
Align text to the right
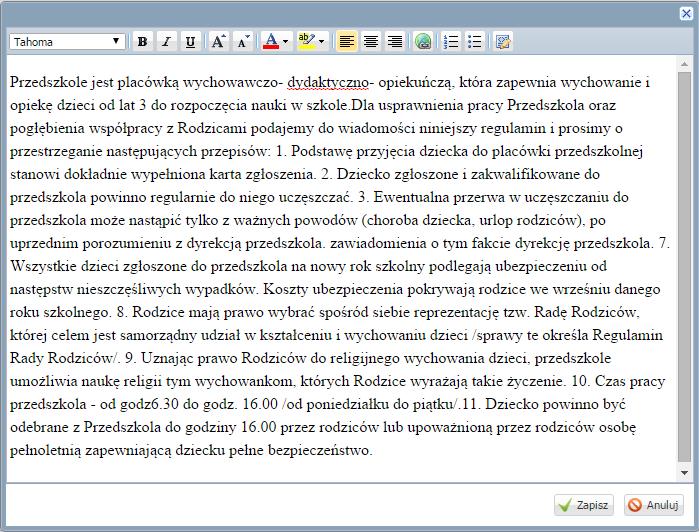click(395, 42)
